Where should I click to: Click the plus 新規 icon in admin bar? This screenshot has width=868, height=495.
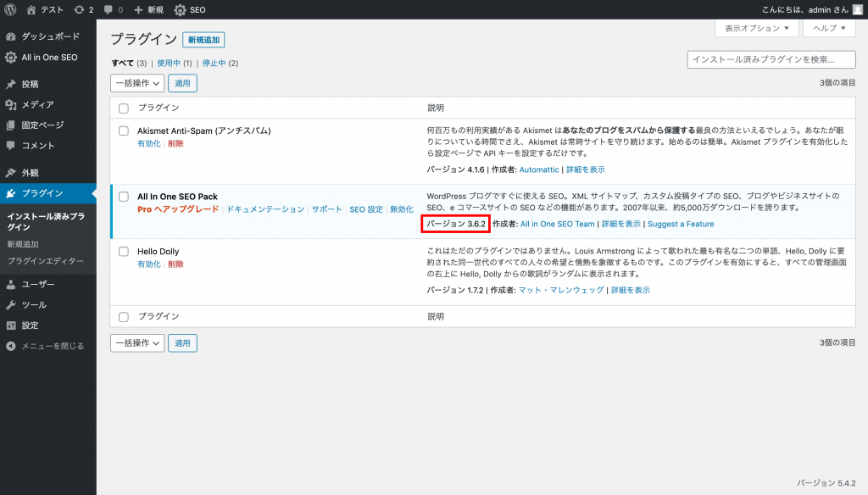138,10
